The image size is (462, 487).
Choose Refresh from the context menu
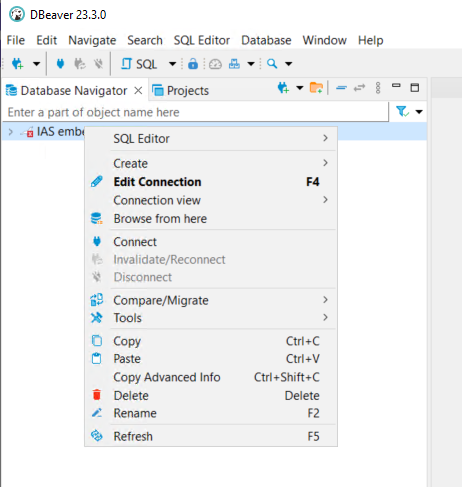(x=211, y=436)
